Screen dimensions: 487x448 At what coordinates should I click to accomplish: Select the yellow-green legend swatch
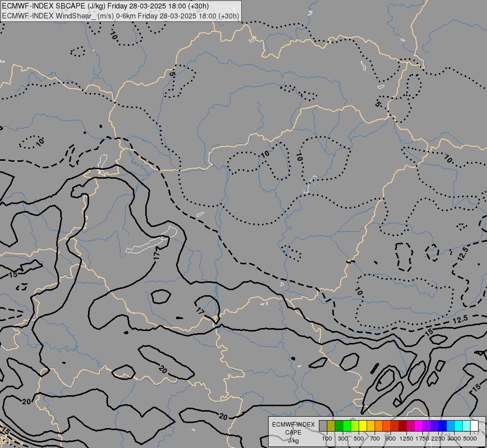pos(355,426)
